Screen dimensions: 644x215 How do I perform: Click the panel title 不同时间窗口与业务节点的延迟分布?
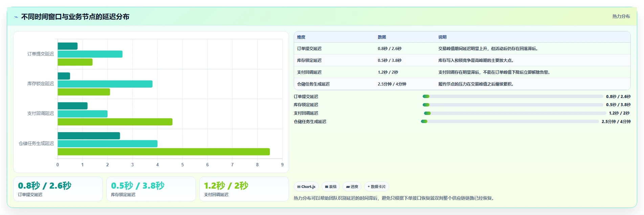tap(75, 17)
